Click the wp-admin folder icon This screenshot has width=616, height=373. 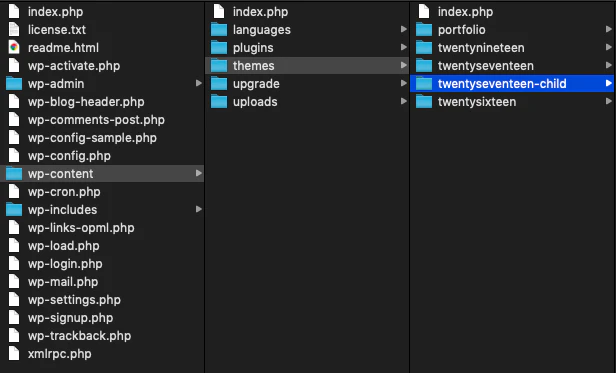pyautogui.click(x=14, y=84)
